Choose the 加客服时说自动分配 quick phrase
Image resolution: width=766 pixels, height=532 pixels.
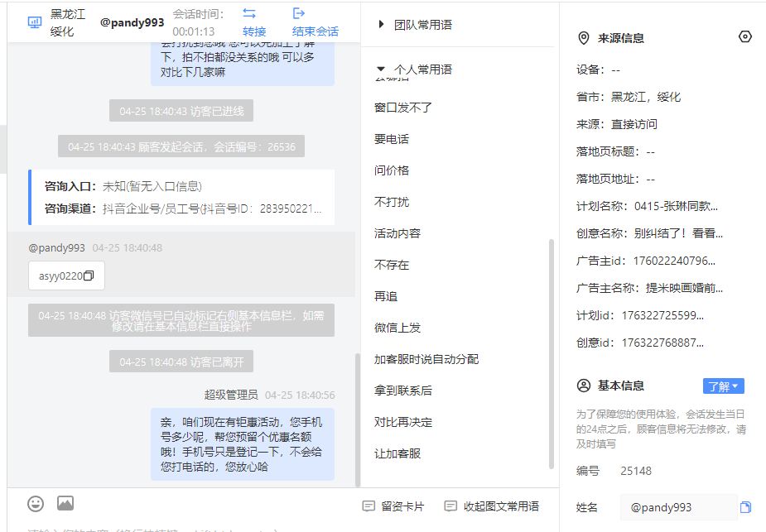(x=426, y=359)
